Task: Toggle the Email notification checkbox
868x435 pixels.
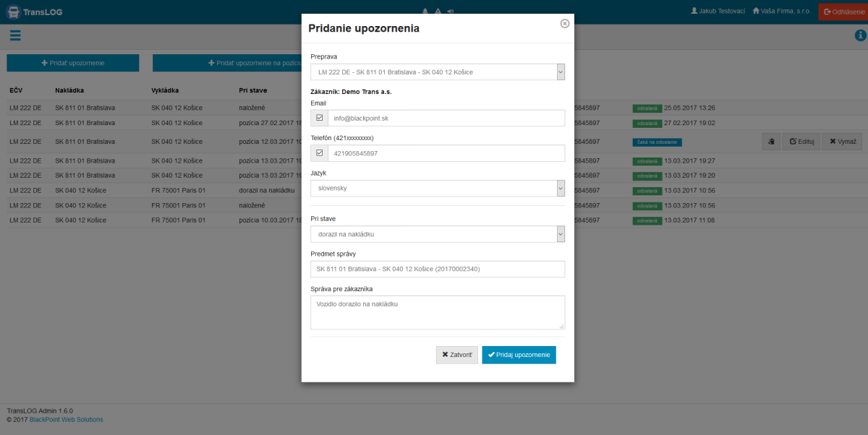Action: tap(319, 118)
